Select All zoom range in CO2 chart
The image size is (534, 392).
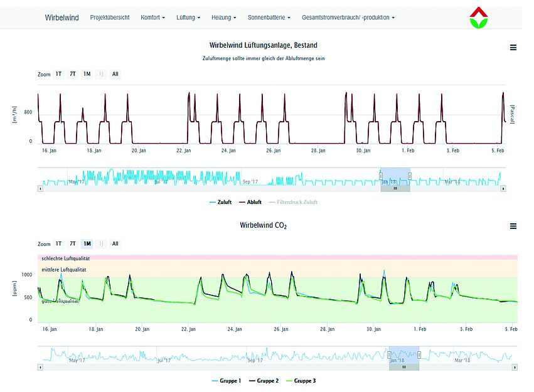click(115, 244)
